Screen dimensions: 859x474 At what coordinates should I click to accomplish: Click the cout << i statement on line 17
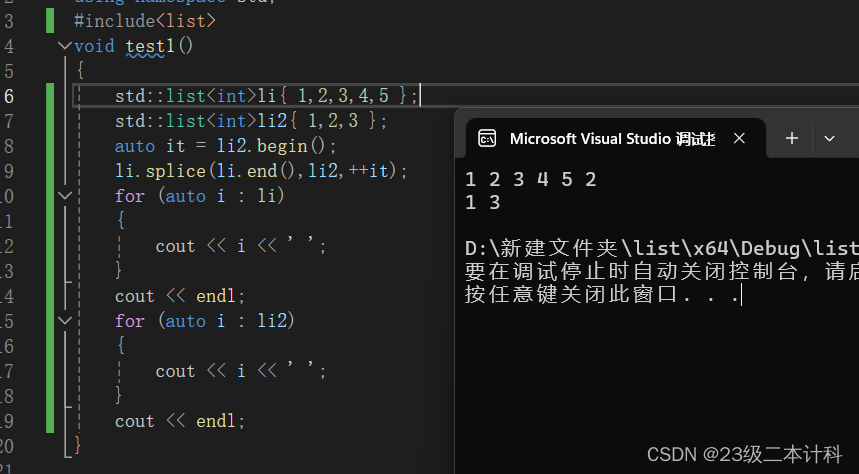(241, 371)
